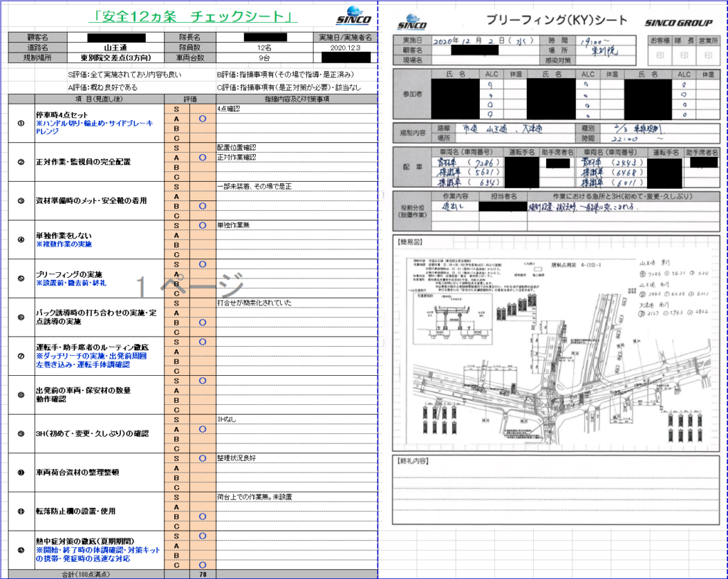
Task: Select the 規制内容 section label
Action: click(x=412, y=133)
